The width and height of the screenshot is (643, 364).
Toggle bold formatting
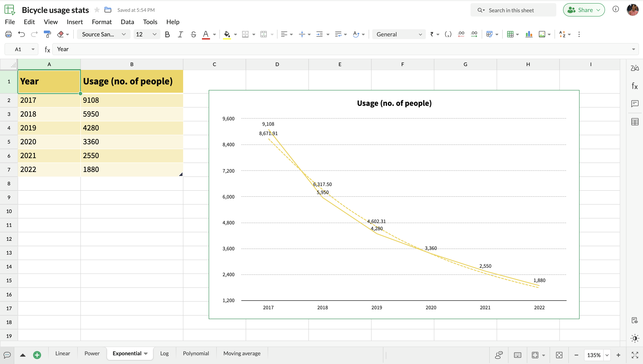[x=167, y=34]
